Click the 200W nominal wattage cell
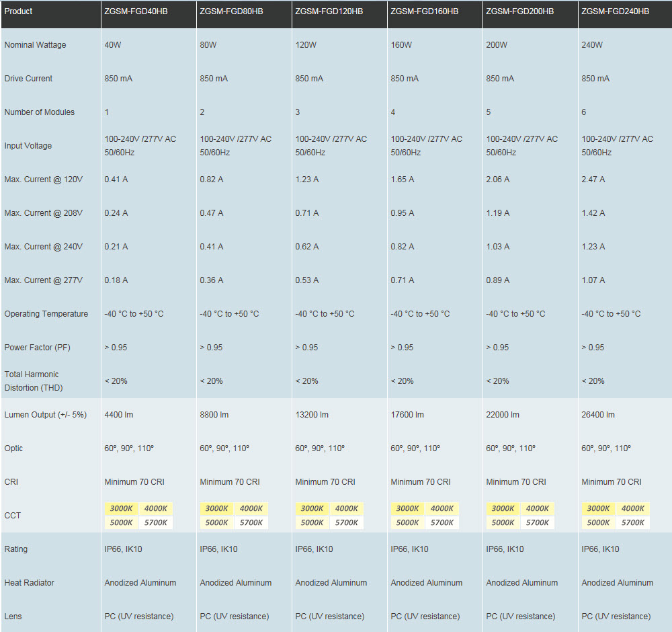 (497, 45)
